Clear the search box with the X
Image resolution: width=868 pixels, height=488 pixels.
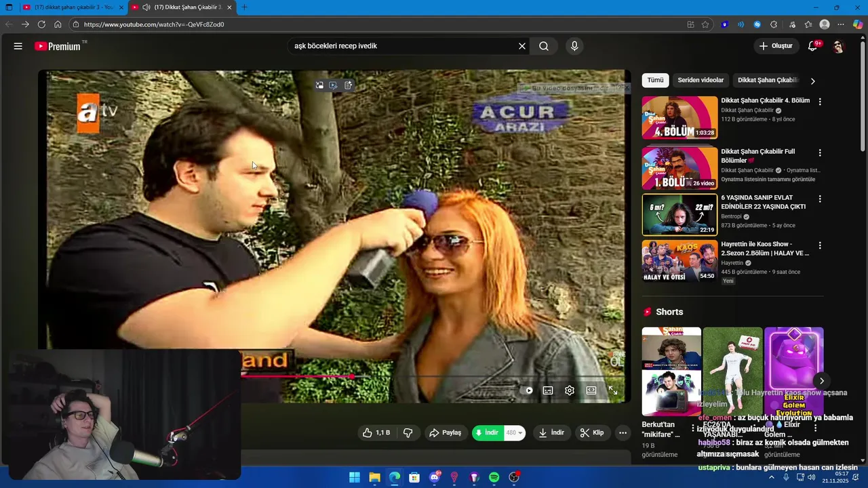522,46
